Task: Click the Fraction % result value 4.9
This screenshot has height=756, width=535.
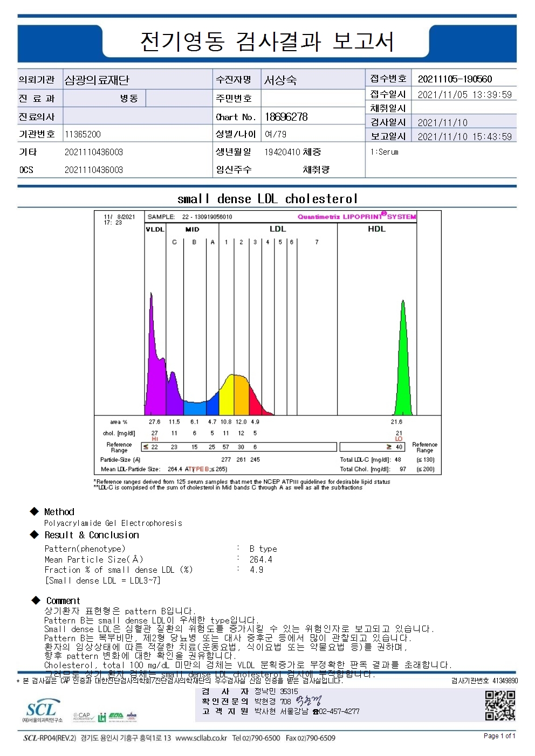Action: (x=256, y=570)
